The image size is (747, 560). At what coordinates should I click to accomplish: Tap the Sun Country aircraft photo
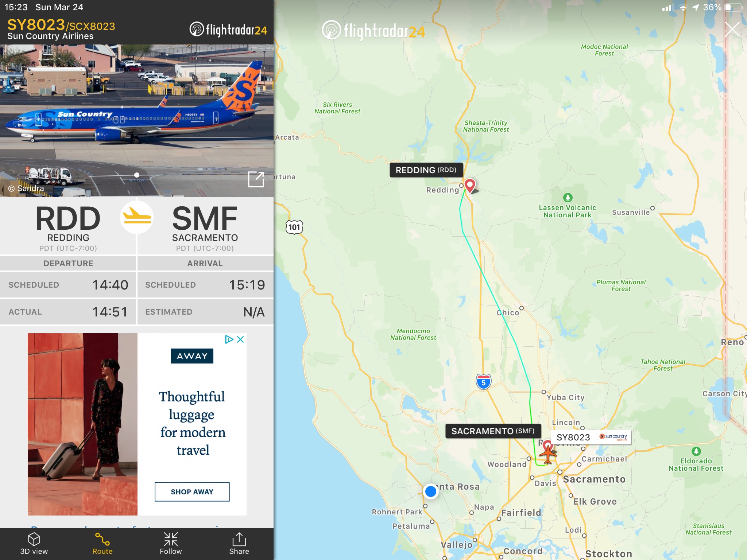(x=137, y=120)
